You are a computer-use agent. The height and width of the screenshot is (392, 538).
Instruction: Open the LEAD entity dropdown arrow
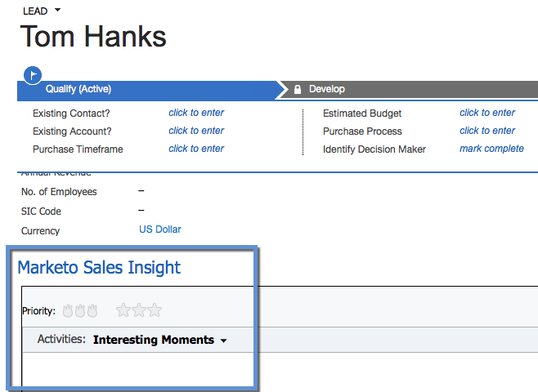point(57,10)
